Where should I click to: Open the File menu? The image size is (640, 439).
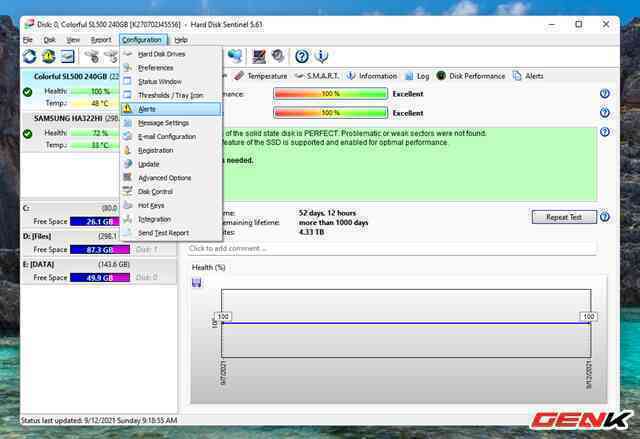point(27,40)
